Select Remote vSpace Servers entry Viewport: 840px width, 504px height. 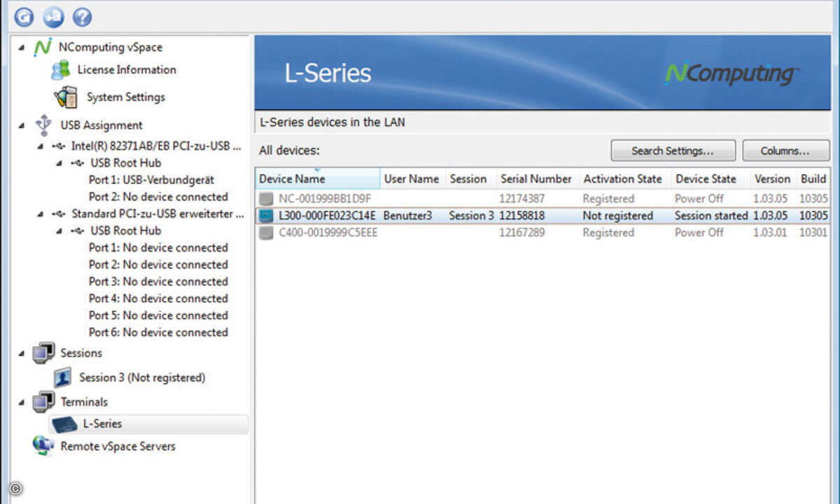pyautogui.click(x=118, y=446)
